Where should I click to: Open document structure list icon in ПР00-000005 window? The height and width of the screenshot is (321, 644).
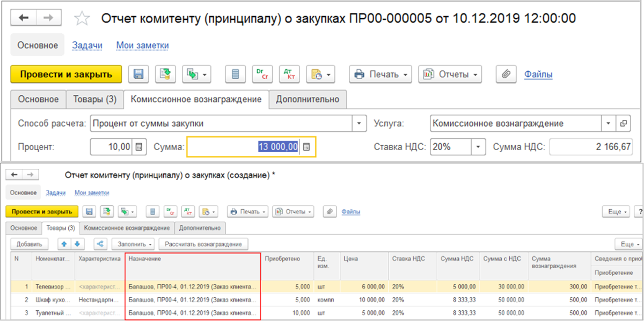pos(235,74)
